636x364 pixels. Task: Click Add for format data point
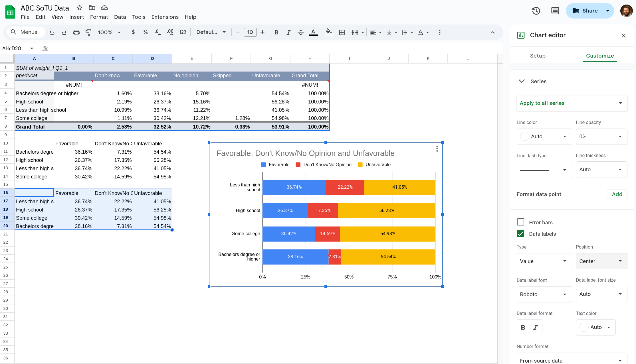click(617, 194)
